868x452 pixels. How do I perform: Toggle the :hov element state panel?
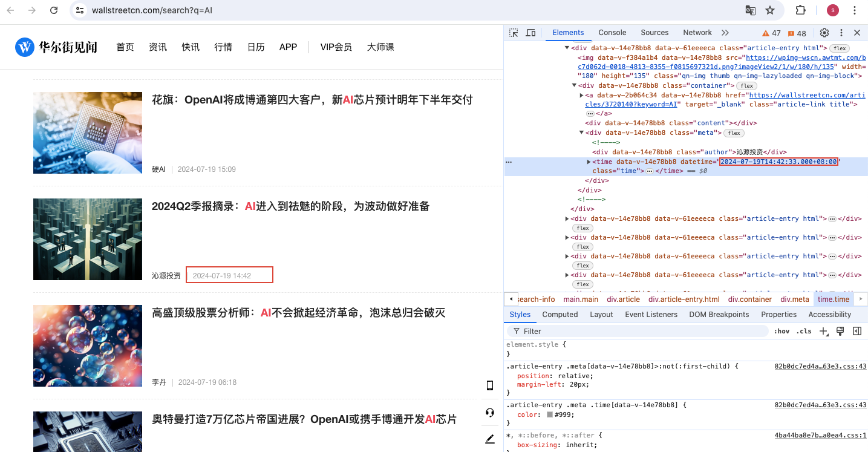(782, 331)
